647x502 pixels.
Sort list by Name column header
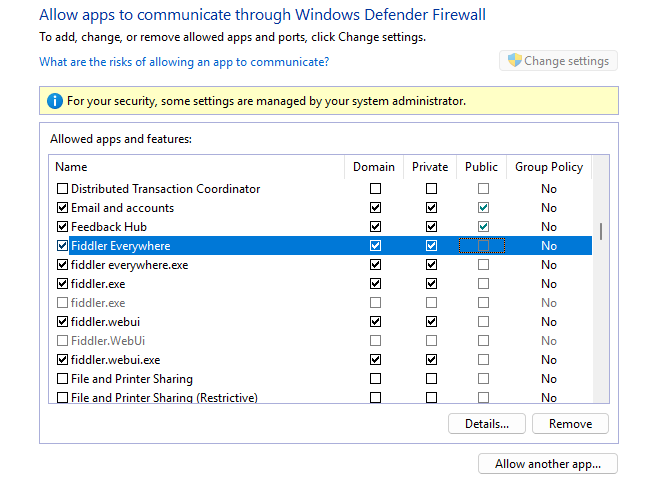tap(195, 167)
